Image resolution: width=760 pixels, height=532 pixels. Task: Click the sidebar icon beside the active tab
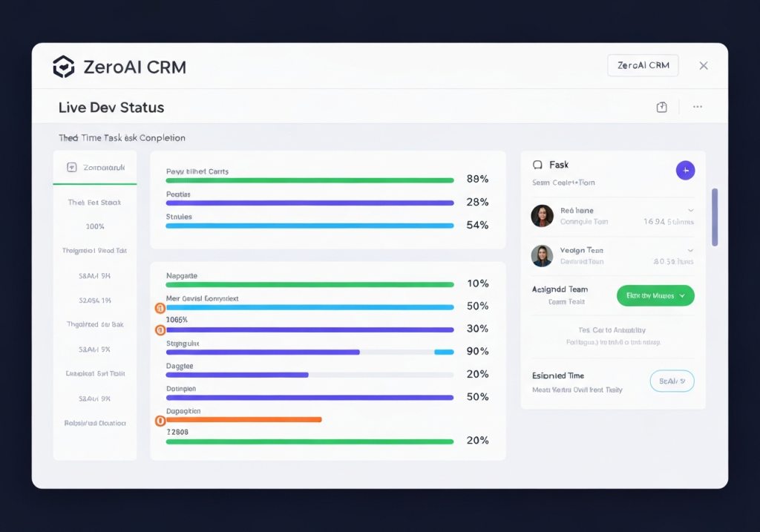pos(72,168)
